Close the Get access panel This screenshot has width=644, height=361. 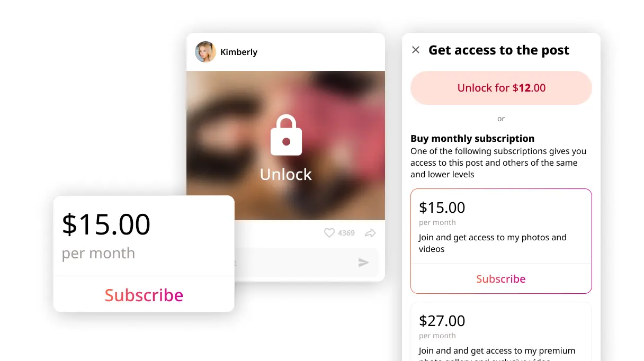pyautogui.click(x=416, y=50)
